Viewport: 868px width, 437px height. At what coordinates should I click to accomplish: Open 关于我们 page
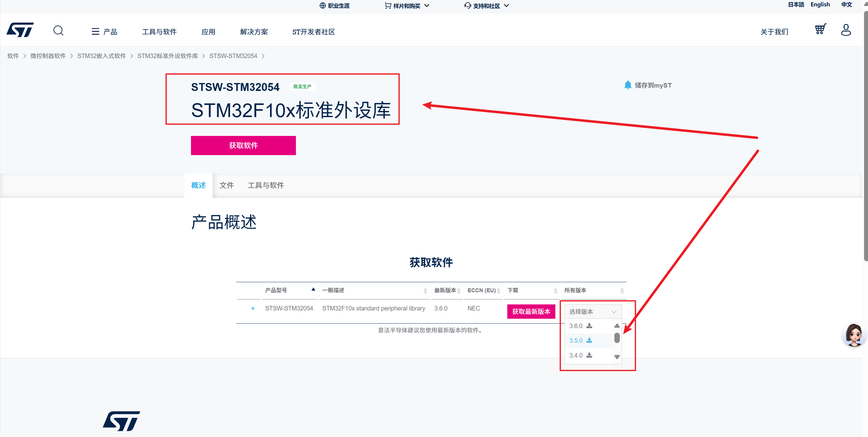click(x=774, y=32)
